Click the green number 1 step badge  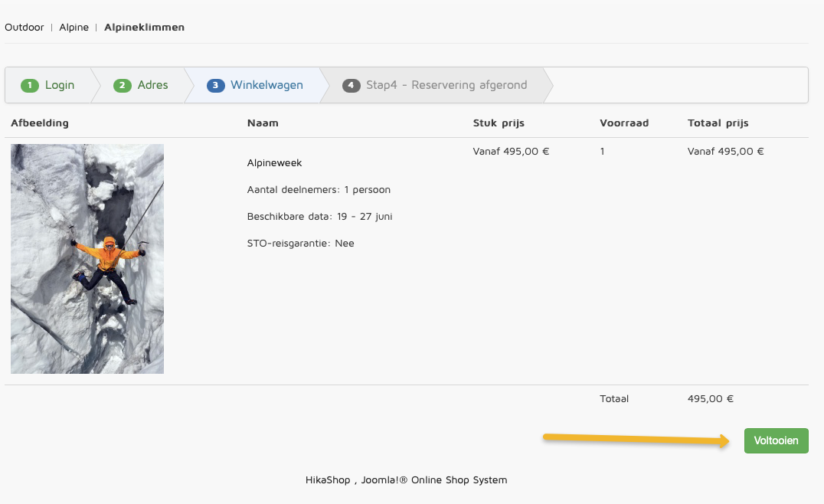(30, 85)
